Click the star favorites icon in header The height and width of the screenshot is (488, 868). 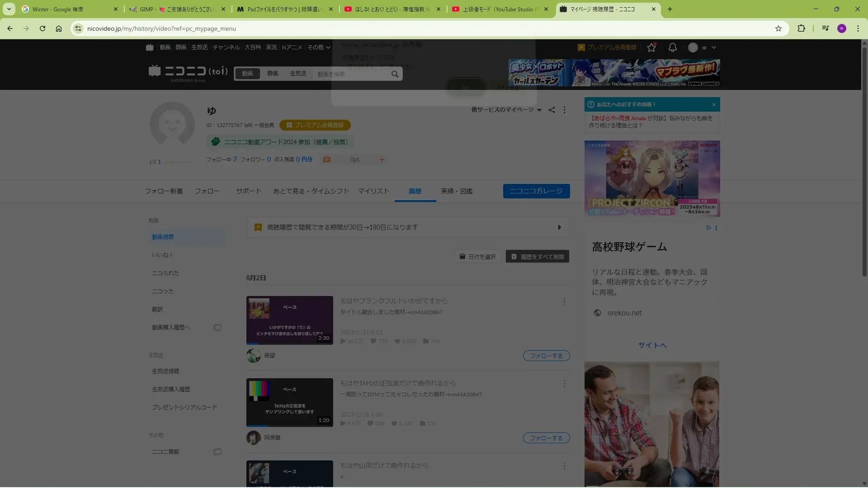(x=651, y=47)
